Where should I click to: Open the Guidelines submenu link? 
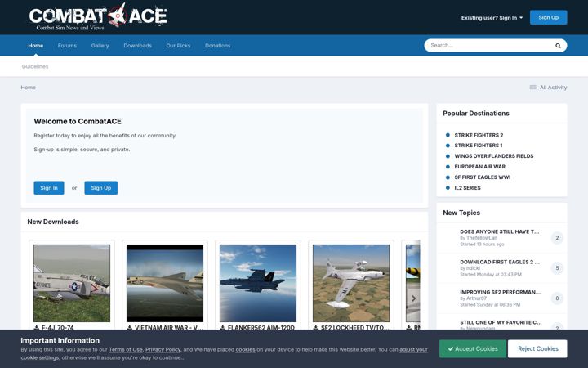[x=35, y=66]
